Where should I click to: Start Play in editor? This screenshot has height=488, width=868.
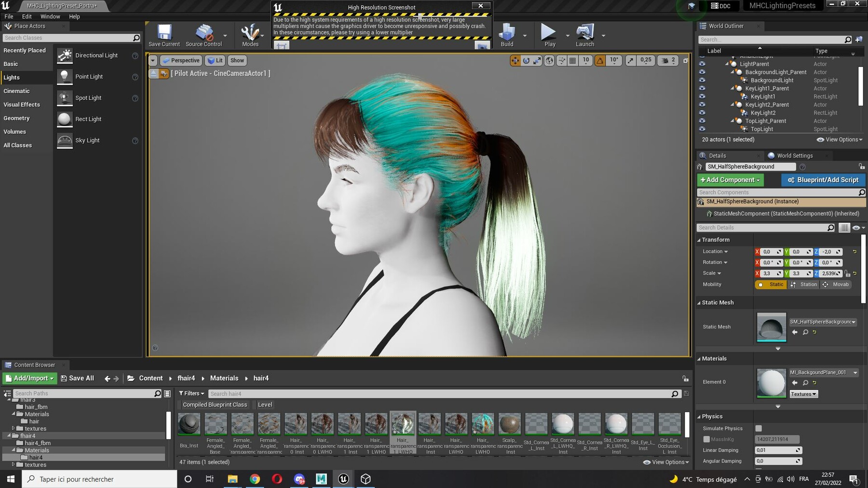click(550, 35)
